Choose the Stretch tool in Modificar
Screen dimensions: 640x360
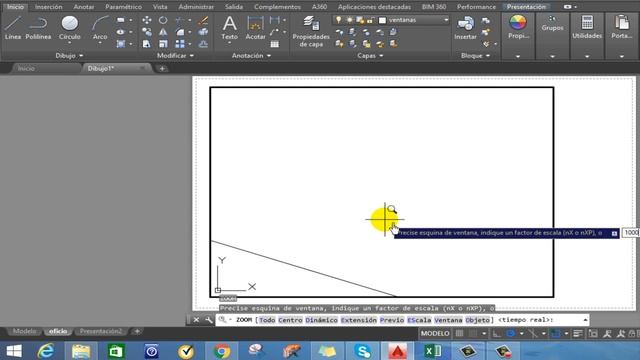[x=147, y=44]
